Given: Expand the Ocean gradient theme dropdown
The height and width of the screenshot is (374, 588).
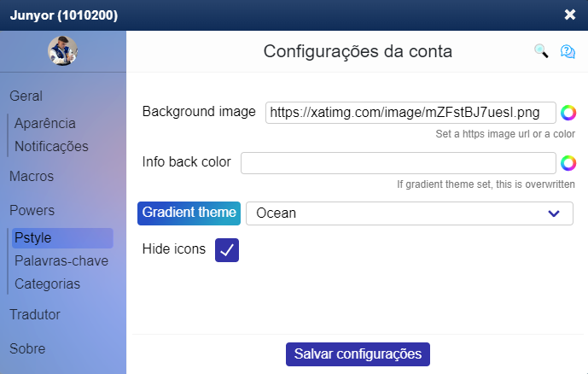Looking at the screenshot, I should (409, 213).
